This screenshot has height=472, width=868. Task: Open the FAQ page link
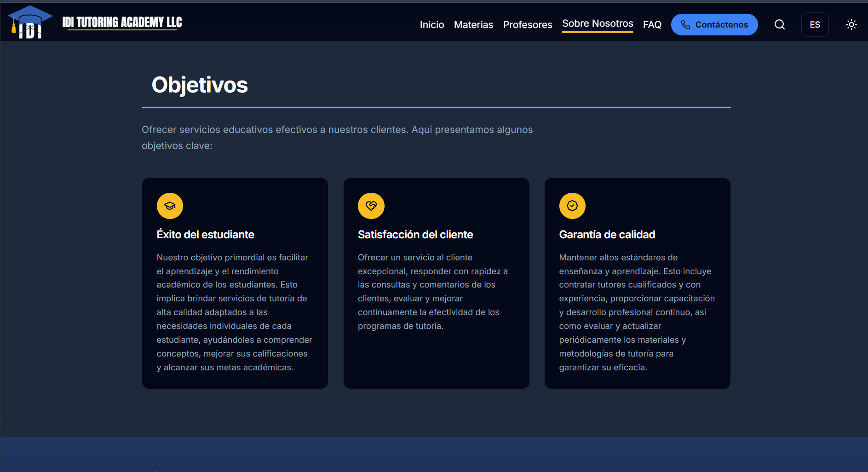point(652,25)
